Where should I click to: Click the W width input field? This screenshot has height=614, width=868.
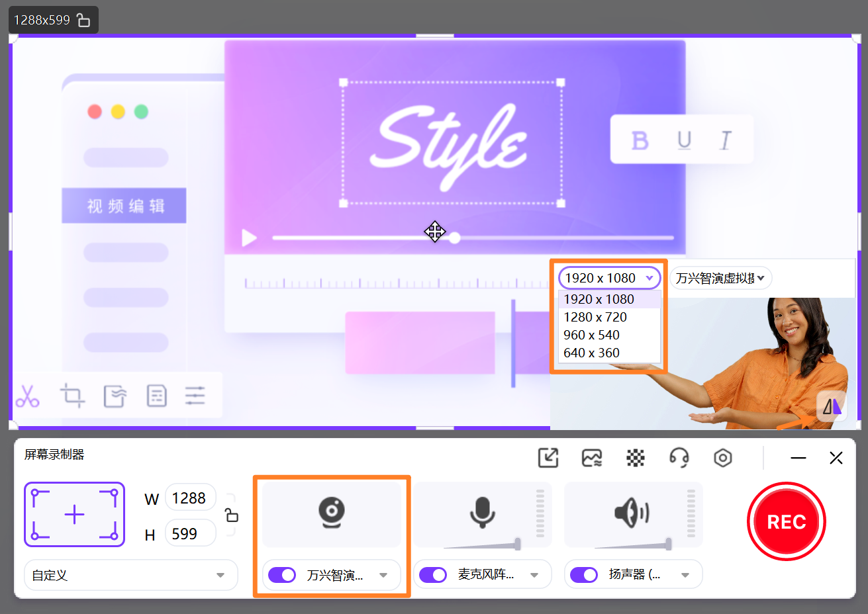[191, 498]
